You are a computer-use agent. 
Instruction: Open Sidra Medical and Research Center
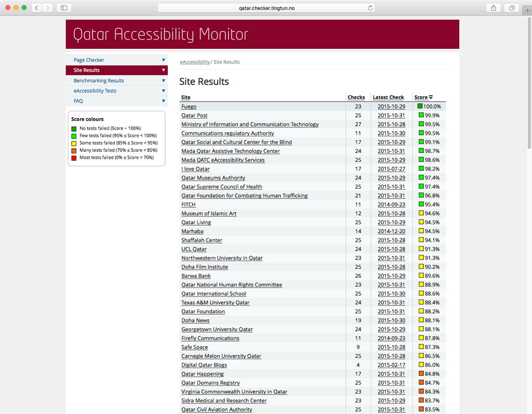(x=224, y=400)
